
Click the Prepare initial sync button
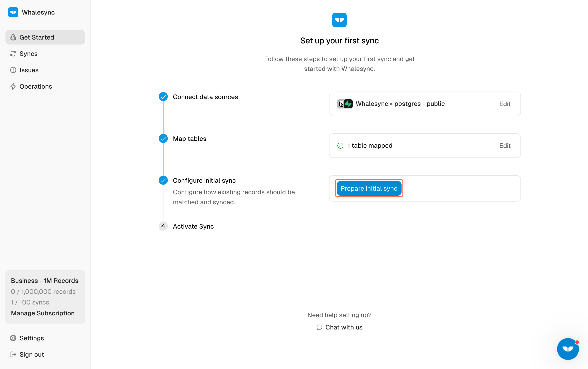369,188
